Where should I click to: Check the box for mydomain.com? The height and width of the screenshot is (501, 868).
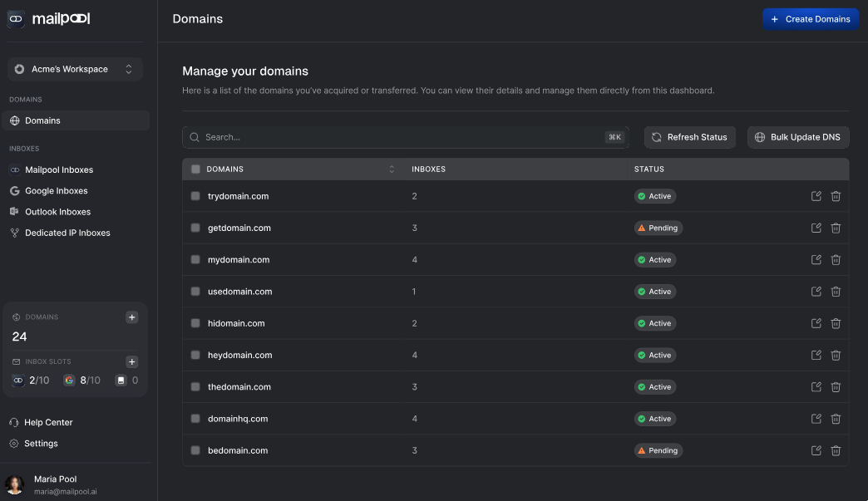click(195, 260)
